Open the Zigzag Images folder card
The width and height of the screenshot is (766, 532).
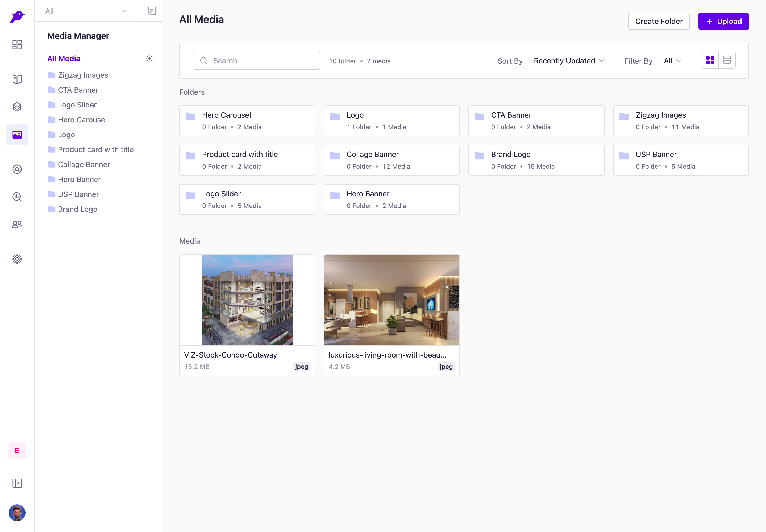pos(681,121)
